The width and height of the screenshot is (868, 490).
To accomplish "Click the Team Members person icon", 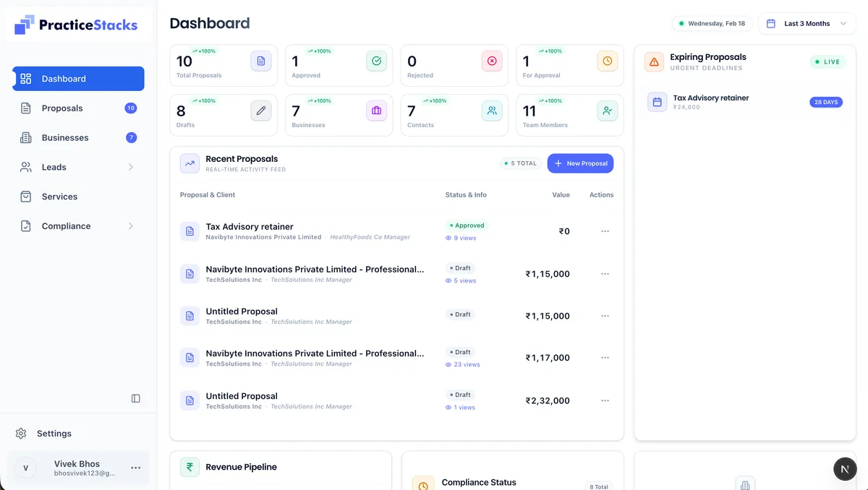I will pyautogui.click(x=608, y=111).
